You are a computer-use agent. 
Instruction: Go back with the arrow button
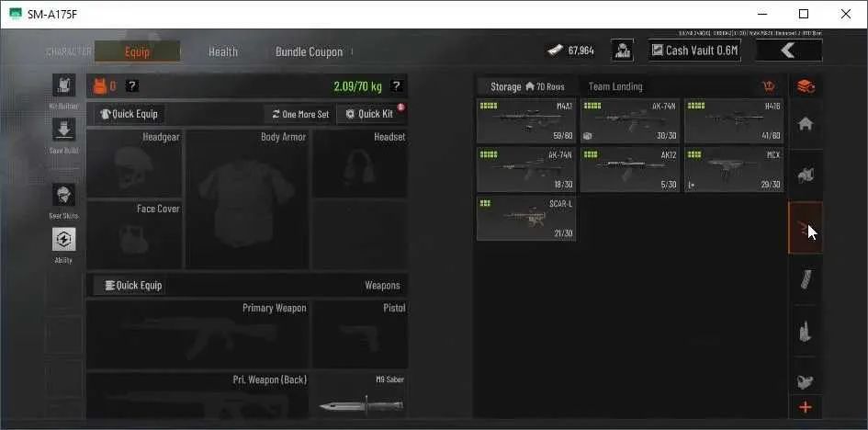tap(789, 51)
